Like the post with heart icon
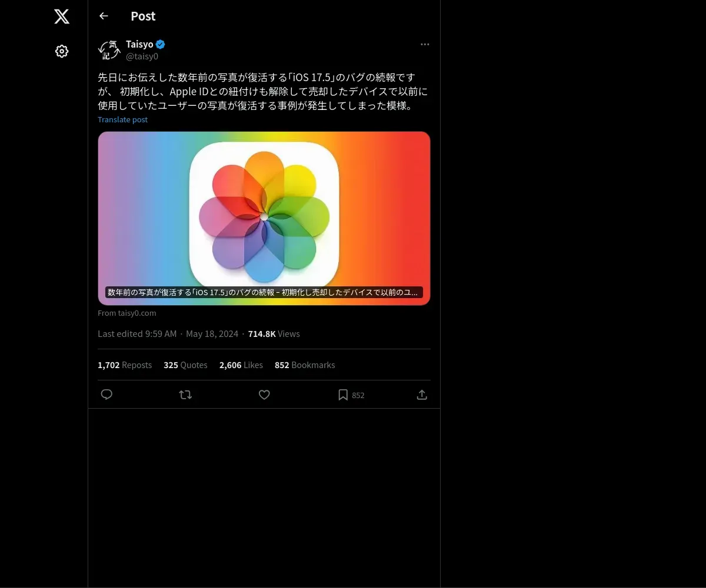 (264, 395)
